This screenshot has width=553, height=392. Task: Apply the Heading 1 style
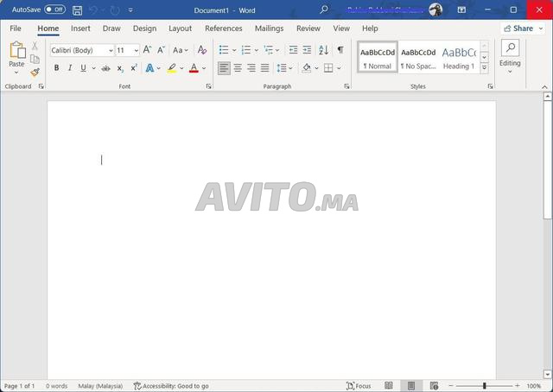point(459,57)
